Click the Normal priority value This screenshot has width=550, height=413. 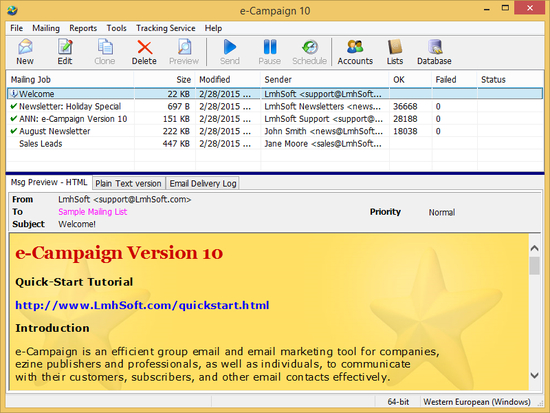tap(442, 212)
